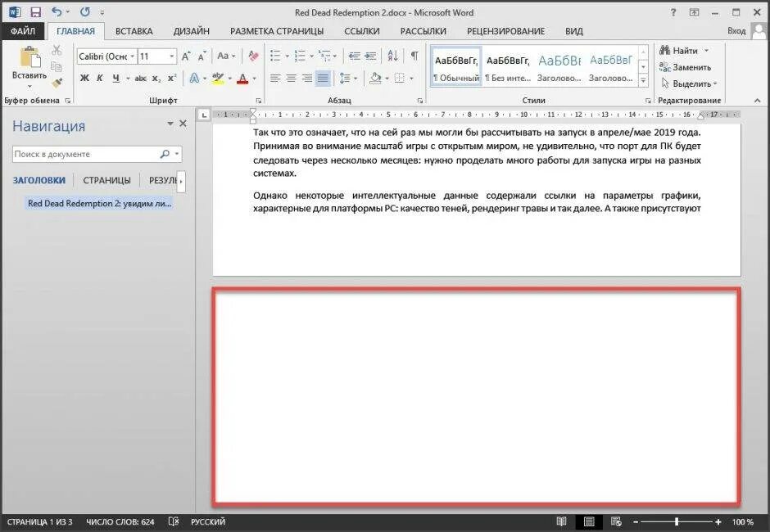
Task: Toggle bold formatting (Ж)
Action: click(x=84, y=78)
